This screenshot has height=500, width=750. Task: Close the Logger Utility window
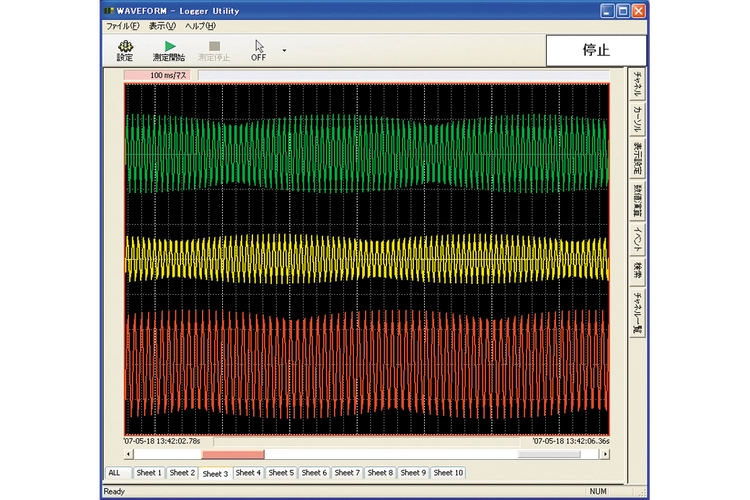(x=639, y=11)
